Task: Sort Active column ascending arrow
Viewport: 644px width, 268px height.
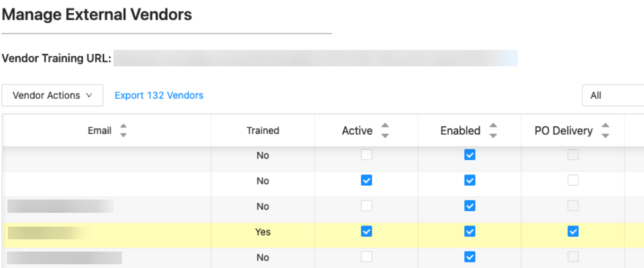Action: (x=385, y=126)
